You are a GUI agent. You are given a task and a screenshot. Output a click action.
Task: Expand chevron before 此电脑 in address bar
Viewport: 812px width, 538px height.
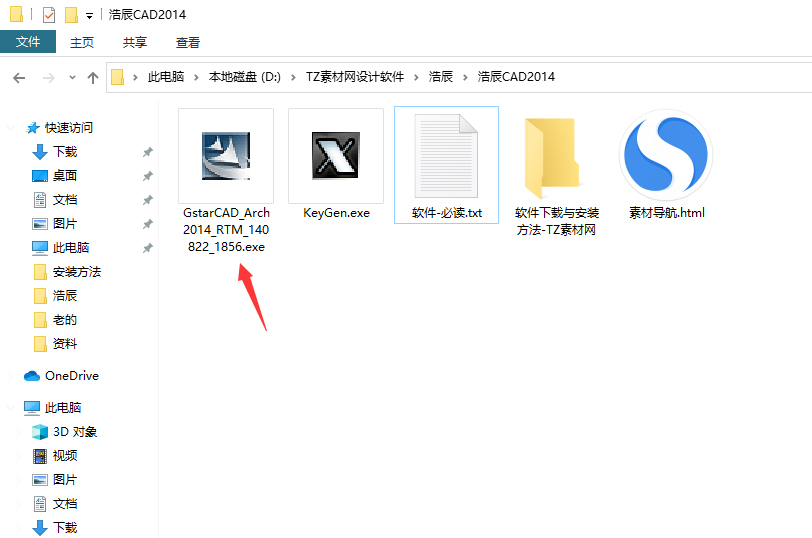tap(135, 77)
